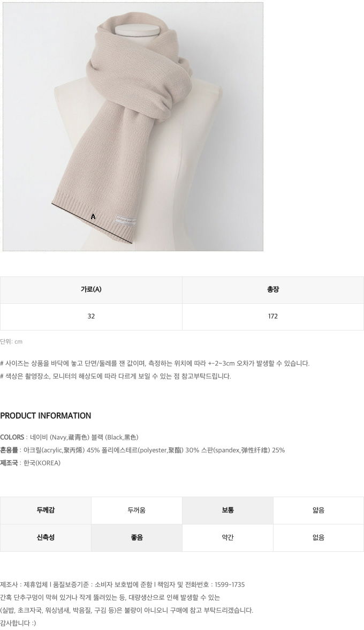The width and height of the screenshot is (364, 630).
Task: Select the 두꺼움 thickness option
Action: (x=136, y=510)
